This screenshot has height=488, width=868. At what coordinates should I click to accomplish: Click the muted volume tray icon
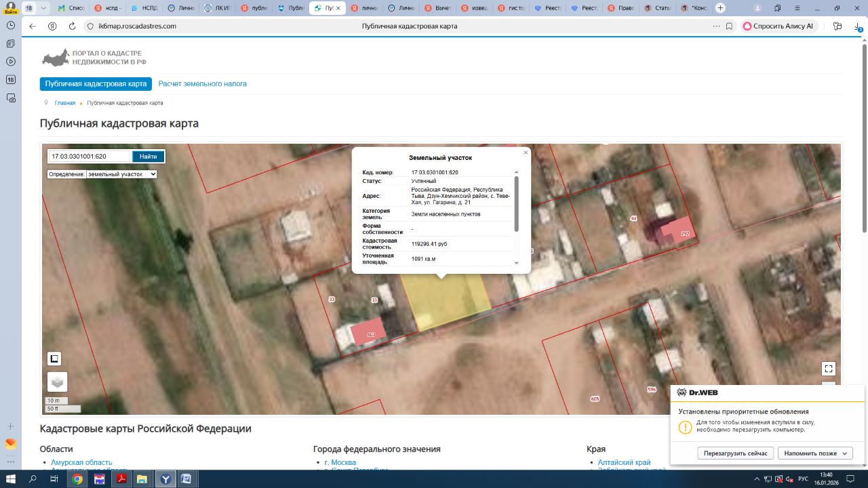(790, 479)
